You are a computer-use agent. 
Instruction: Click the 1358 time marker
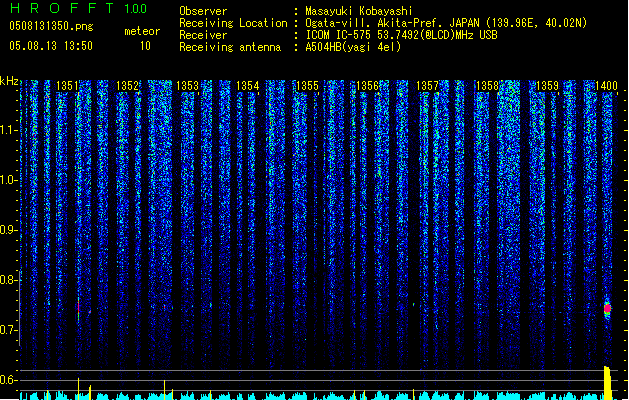pos(487,85)
